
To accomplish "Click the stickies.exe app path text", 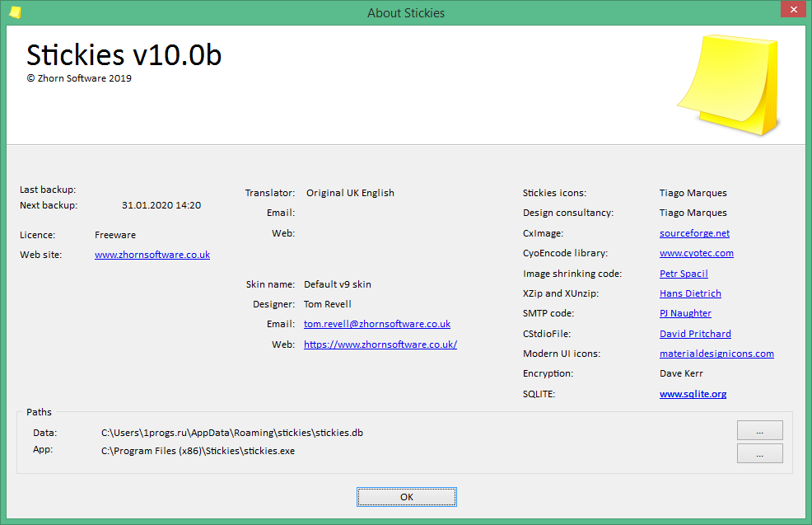I will [198, 451].
